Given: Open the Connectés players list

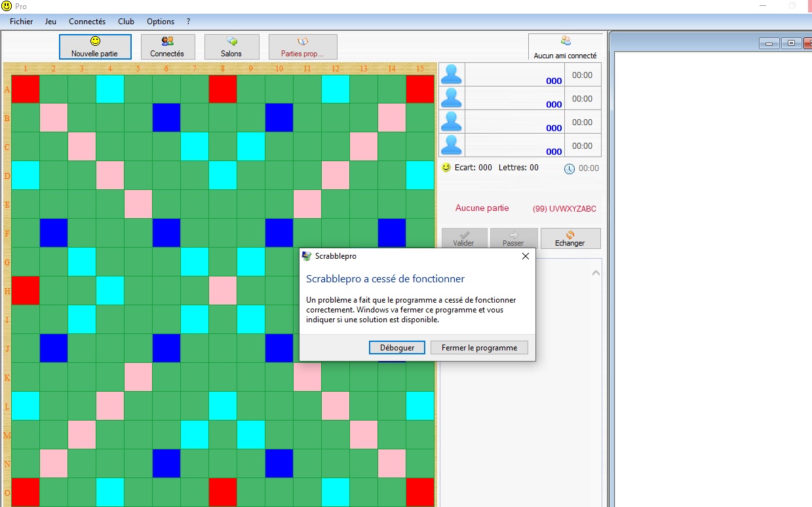Looking at the screenshot, I should click(x=167, y=47).
